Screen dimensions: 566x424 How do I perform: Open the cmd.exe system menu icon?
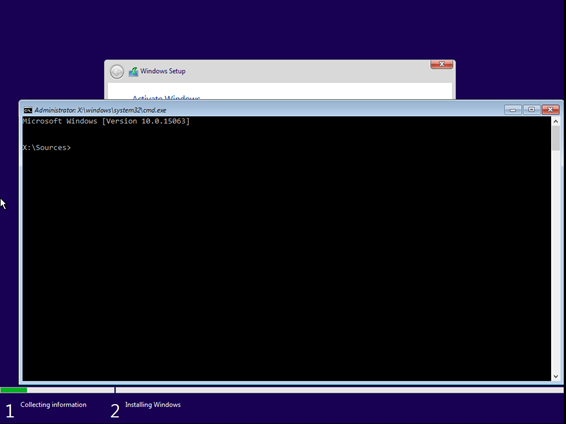pyautogui.click(x=28, y=110)
